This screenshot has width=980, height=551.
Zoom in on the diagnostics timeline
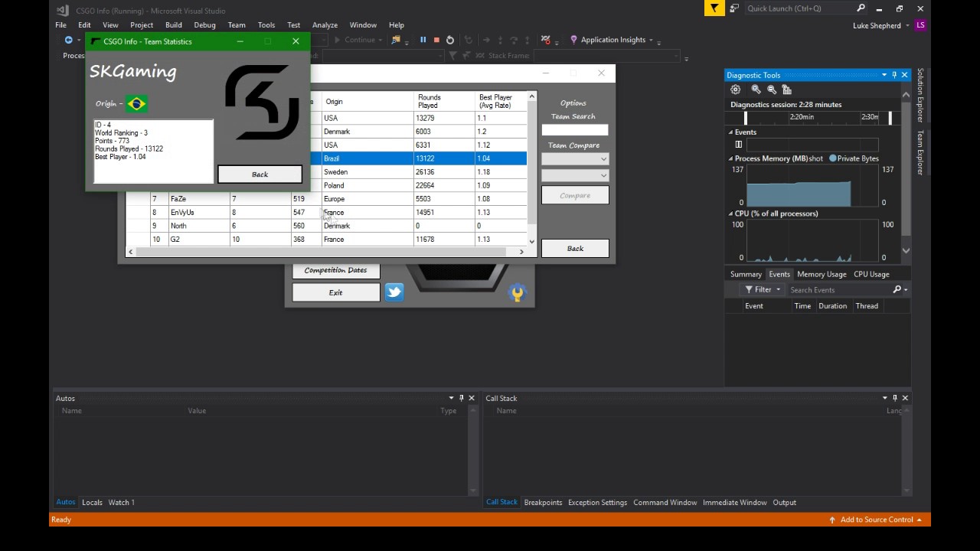click(756, 90)
